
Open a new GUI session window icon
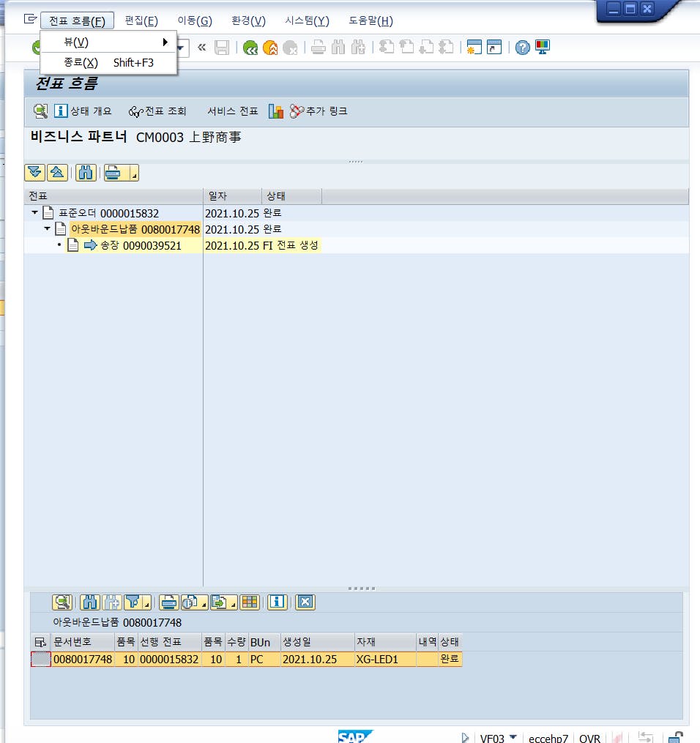click(474, 48)
